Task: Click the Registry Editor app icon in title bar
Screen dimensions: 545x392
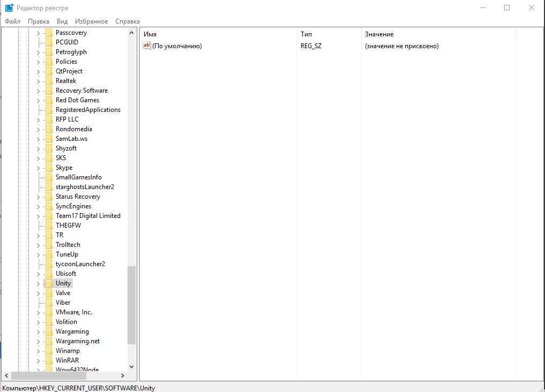Action: tap(9, 7)
